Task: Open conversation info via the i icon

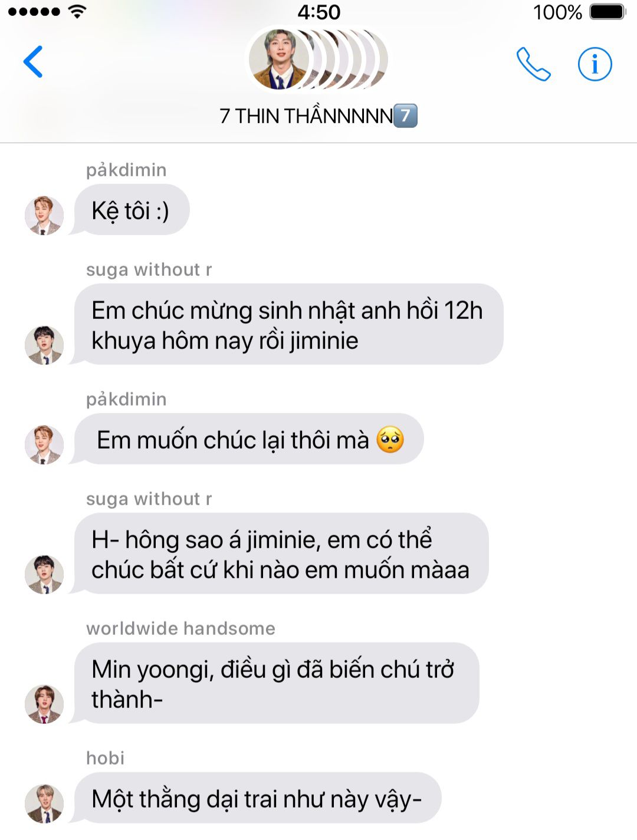Action: [595, 64]
